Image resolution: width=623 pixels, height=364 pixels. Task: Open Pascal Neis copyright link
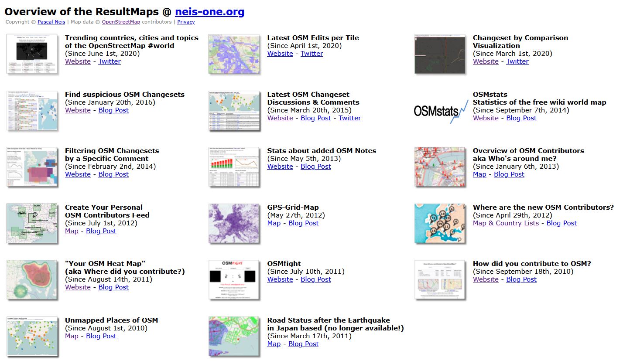51,22
